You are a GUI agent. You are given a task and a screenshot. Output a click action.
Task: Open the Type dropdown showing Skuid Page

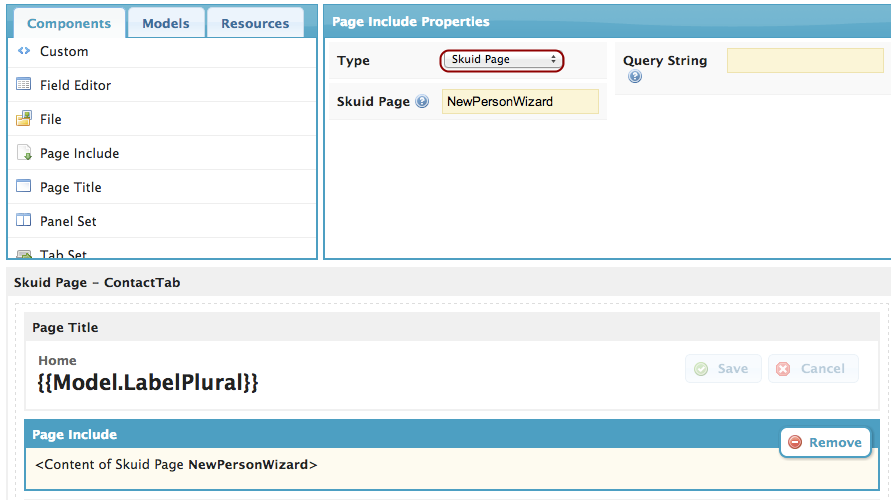(x=503, y=60)
